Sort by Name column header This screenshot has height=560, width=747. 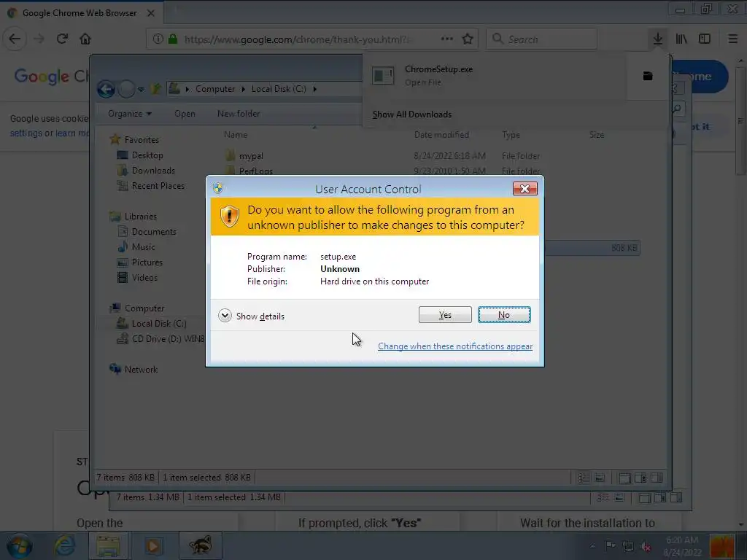click(x=236, y=135)
